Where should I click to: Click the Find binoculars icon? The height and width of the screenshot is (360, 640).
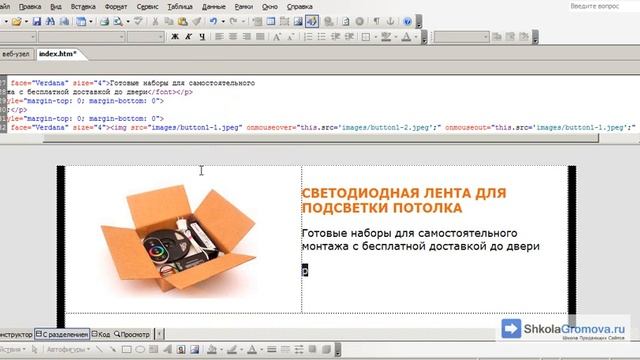click(x=50, y=22)
